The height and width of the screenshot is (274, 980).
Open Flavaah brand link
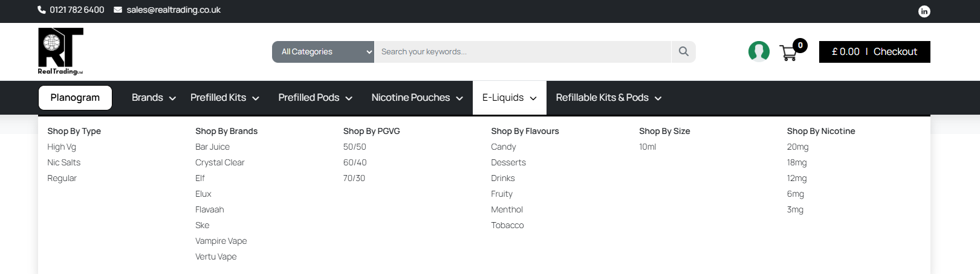point(209,209)
